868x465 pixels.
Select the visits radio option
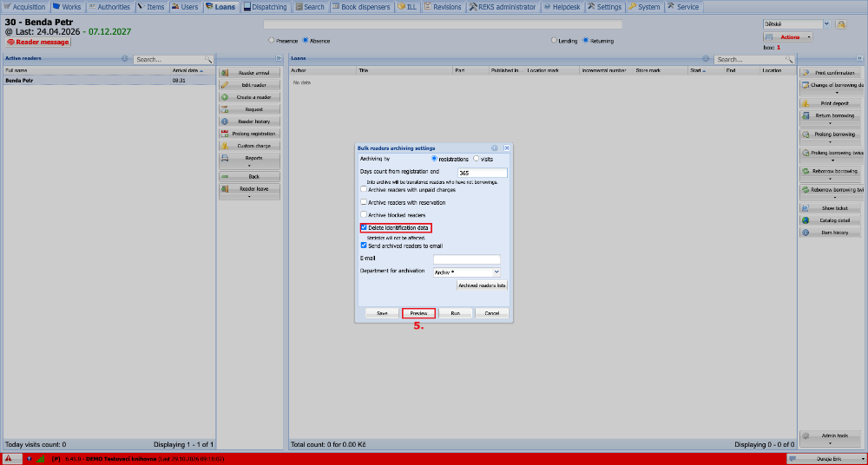pos(476,158)
